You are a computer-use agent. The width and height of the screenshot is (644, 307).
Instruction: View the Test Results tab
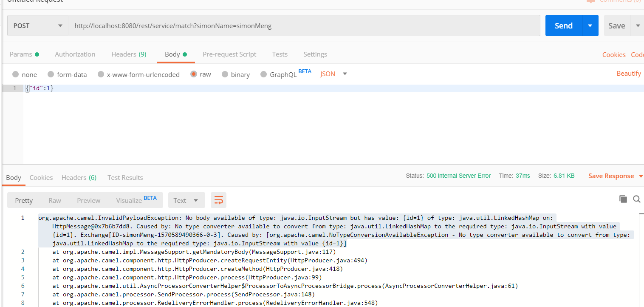125,177
